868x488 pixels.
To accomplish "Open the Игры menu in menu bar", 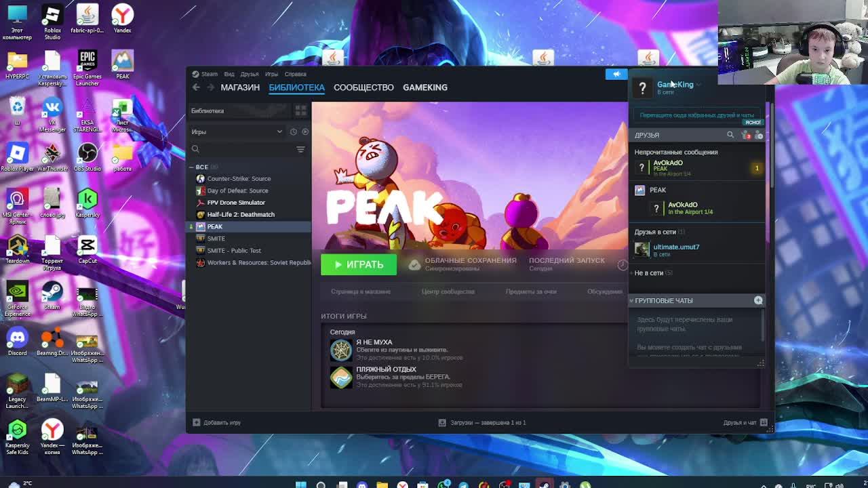I will click(x=271, y=74).
